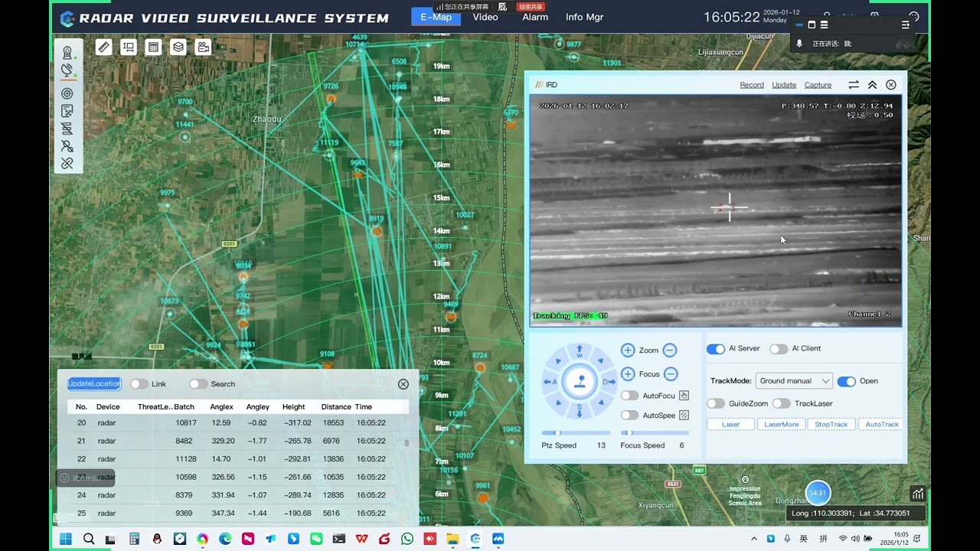Adjust the Focus Speed slider
This screenshot has width=980, height=551.
tap(655, 433)
